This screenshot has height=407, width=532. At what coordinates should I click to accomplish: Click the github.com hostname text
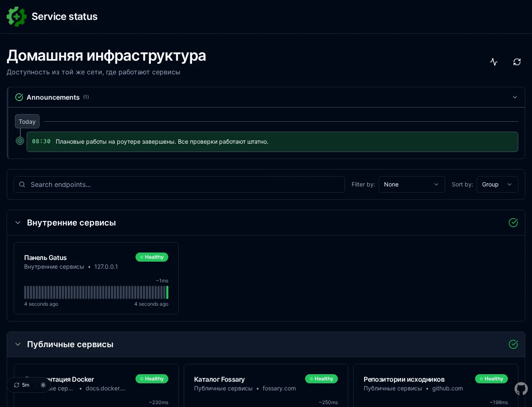coord(448,388)
